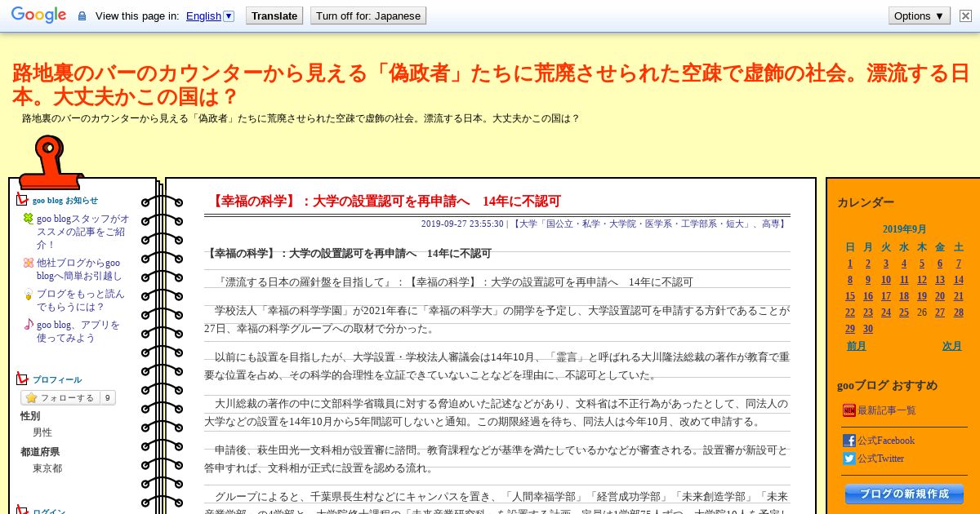Go to previous month 前月
Image resolution: width=980 pixels, height=514 pixels.
point(857,346)
